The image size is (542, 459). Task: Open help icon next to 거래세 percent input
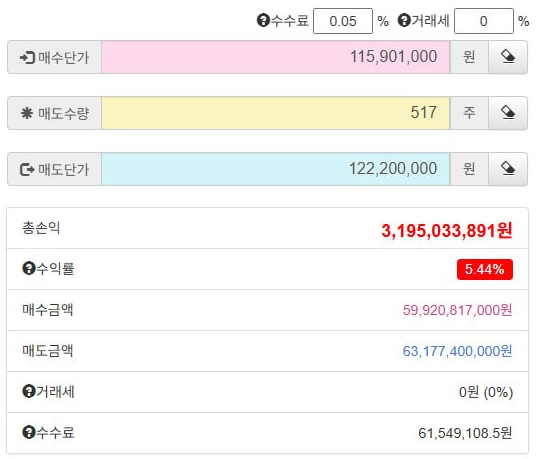404,20
